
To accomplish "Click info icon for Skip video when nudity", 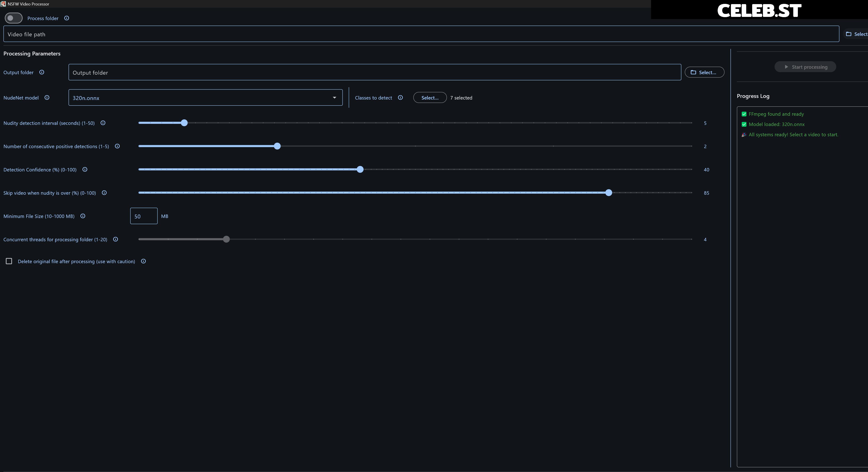I will (x=104, y=193).
